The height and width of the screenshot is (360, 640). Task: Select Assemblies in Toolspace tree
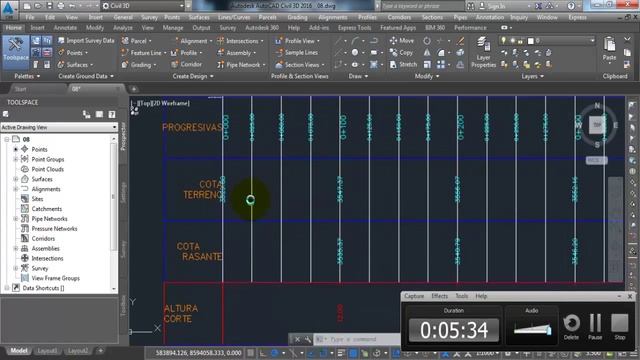45,248
